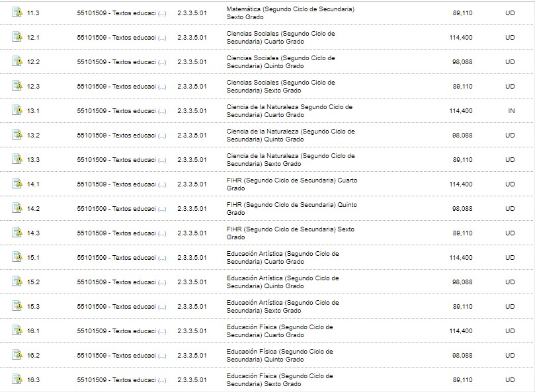The width and height of the screenshot is (535, 392).
Task: Click quantity 114,400 for Educación Artística Cuarto Grado
Action: tap(461, 258)
